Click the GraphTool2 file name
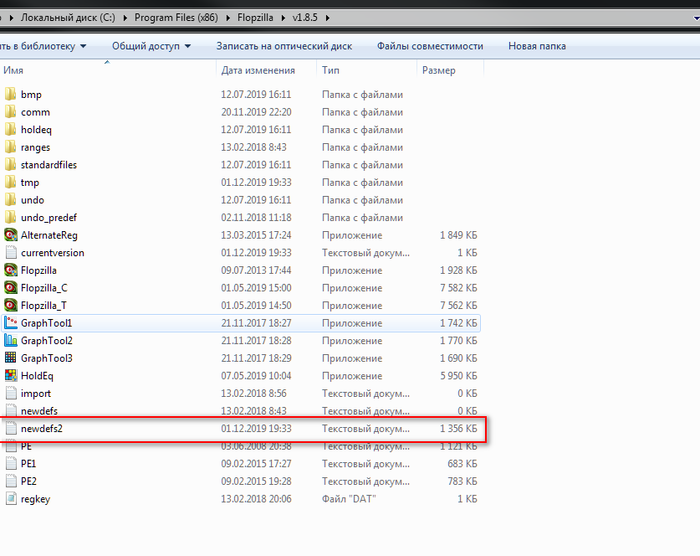 [46, 340]
